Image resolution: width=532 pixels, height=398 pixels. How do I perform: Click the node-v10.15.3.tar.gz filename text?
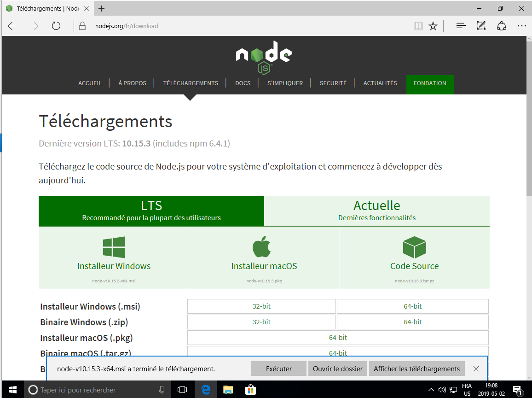click(414, 281)
